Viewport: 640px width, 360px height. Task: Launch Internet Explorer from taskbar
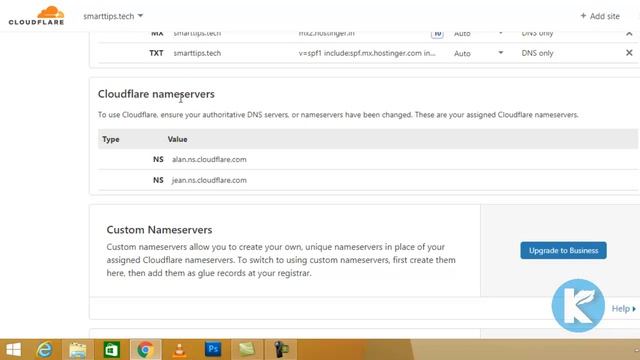[x=44, y=350]
